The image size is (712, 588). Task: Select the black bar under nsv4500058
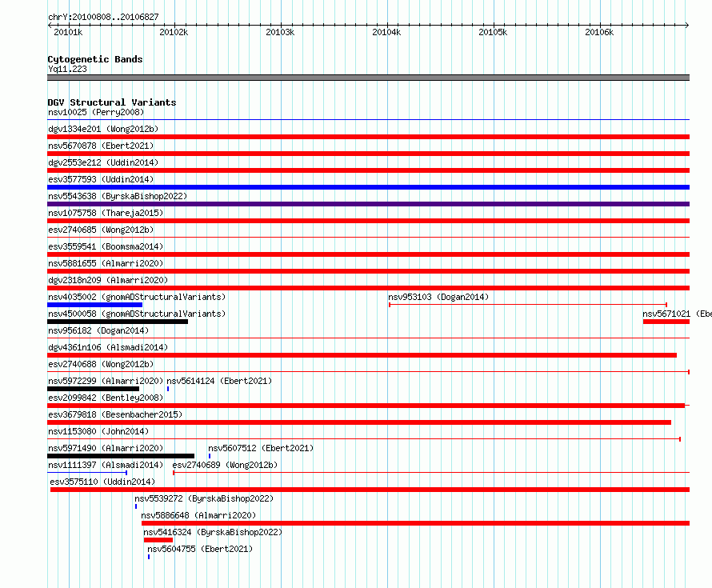tap(118, 322)
